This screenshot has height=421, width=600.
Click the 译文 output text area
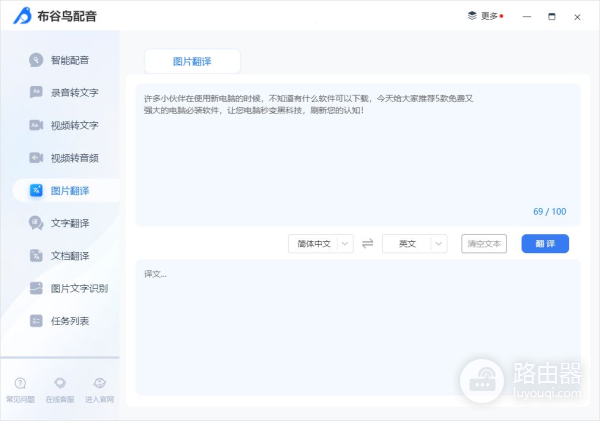point(358,327)
